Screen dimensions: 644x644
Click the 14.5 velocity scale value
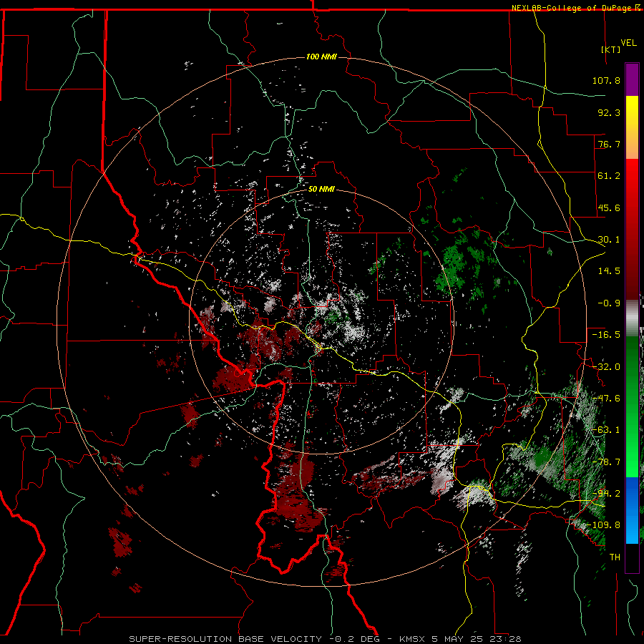(609, 271)
